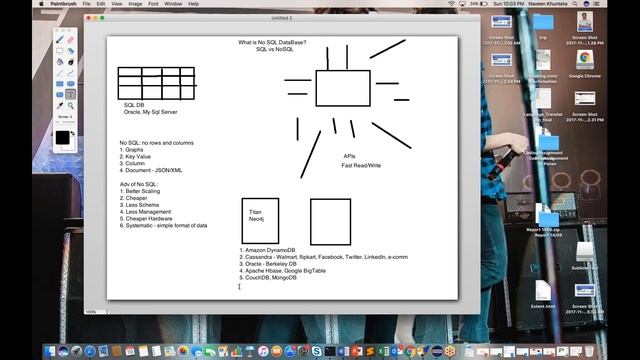Open Safari from the Dock
This screenshot has width=640, height=360.
tap(90, 351)
